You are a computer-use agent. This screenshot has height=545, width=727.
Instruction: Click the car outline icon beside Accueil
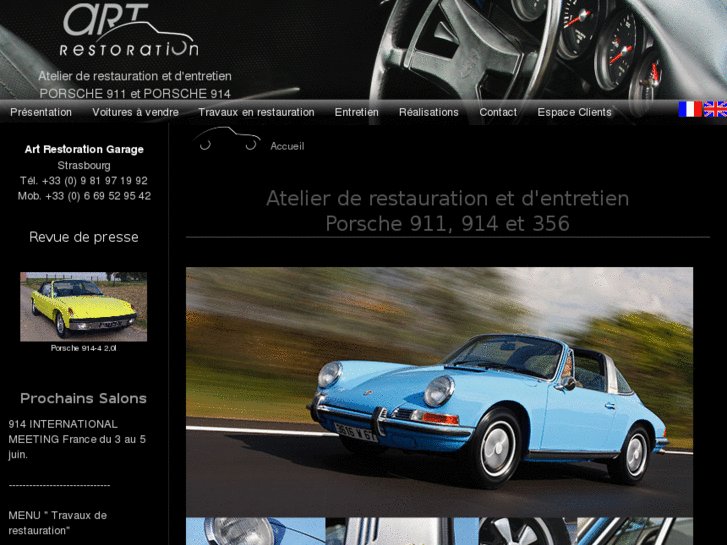pos(227,139)
